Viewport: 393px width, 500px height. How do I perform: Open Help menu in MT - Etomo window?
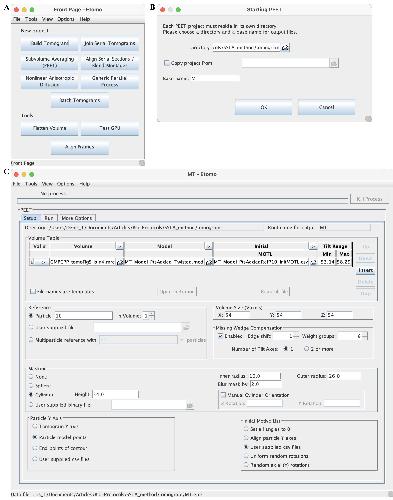click(x=85, y=184)
